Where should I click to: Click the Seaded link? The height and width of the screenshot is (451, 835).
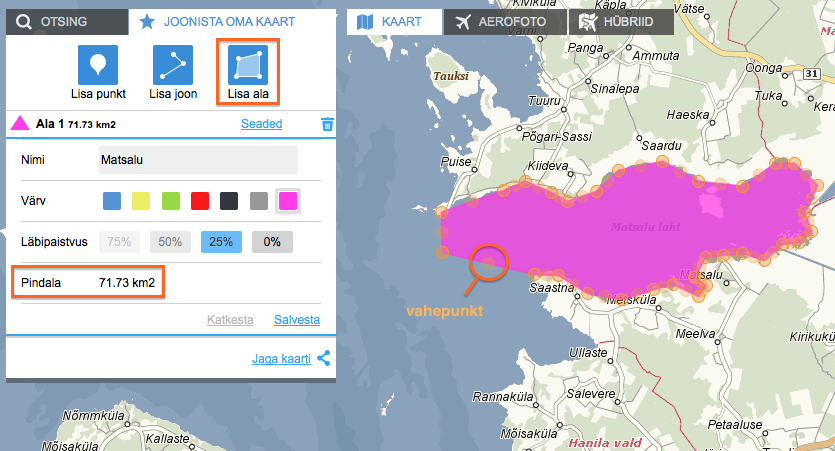click(x=261, y=124)
